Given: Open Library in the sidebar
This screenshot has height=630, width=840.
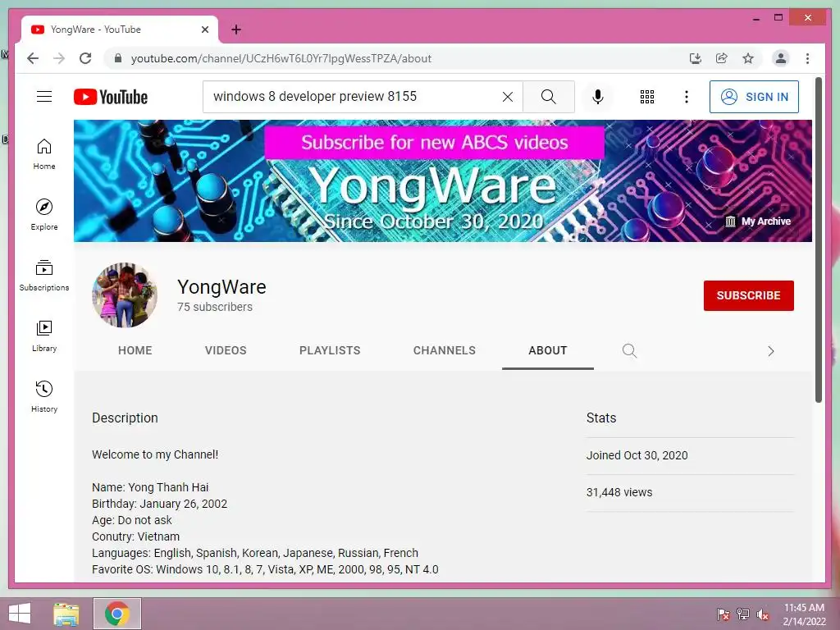Looking at the screenshot, I should (x=44, y=336).
